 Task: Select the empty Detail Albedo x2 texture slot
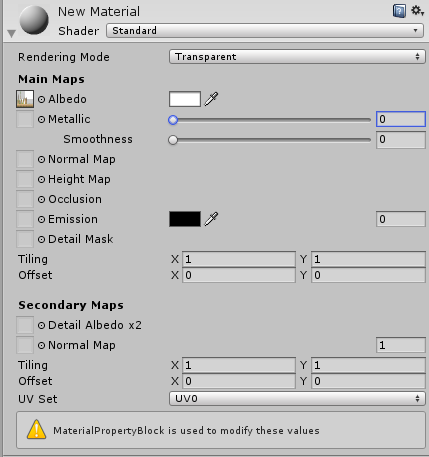click(x=25, y=325)
